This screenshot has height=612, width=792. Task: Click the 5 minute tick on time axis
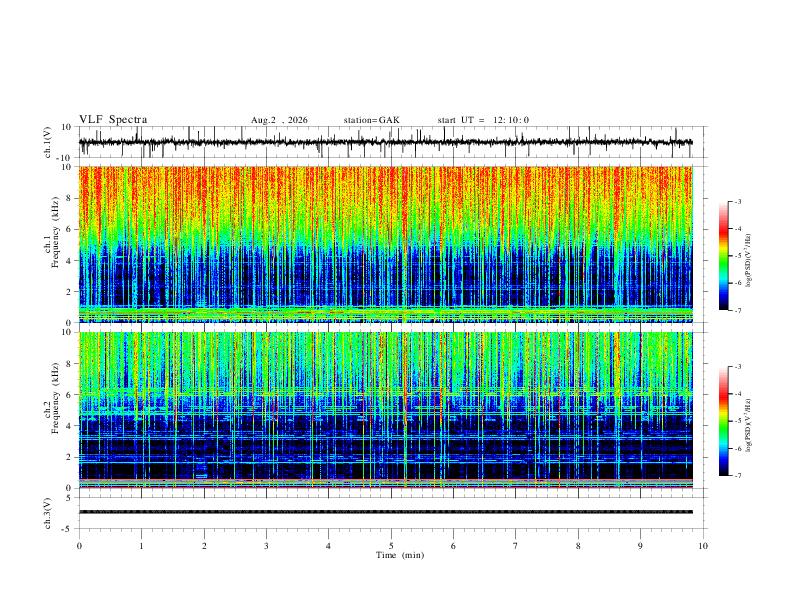(x=391, y=546)
